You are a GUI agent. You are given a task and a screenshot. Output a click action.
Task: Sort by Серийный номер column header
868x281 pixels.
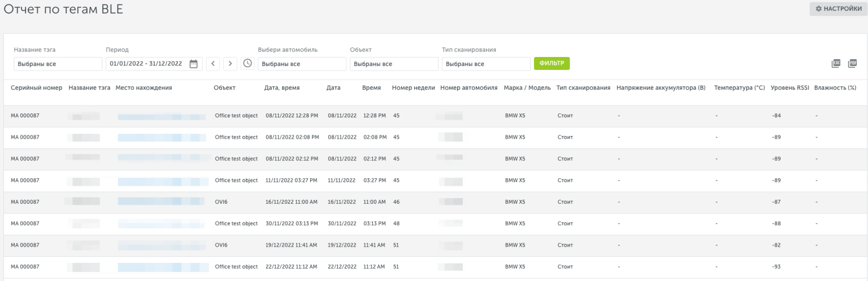[x=36, y=88]
